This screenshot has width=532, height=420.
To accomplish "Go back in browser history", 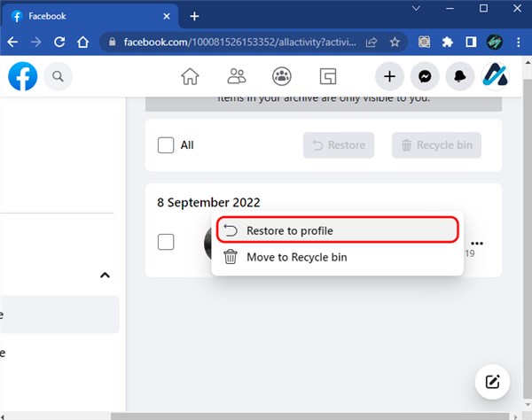I will (x=12, y=42).
